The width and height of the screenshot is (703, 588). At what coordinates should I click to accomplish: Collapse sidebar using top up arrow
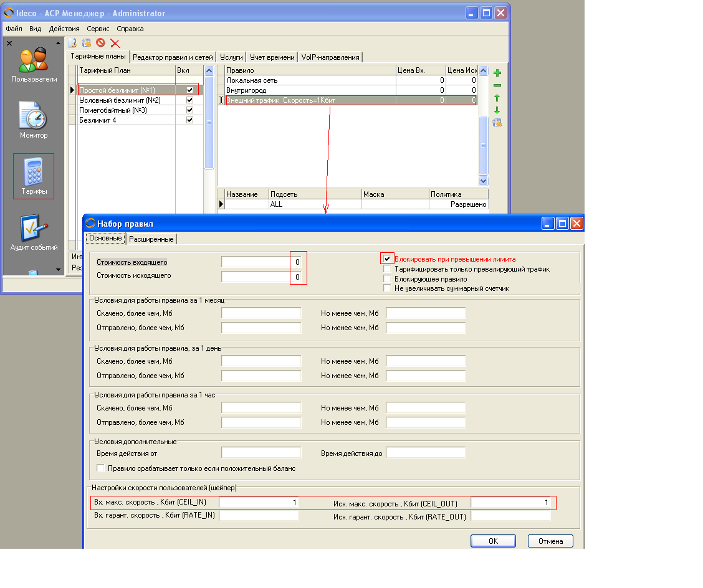tap(59, 44)
